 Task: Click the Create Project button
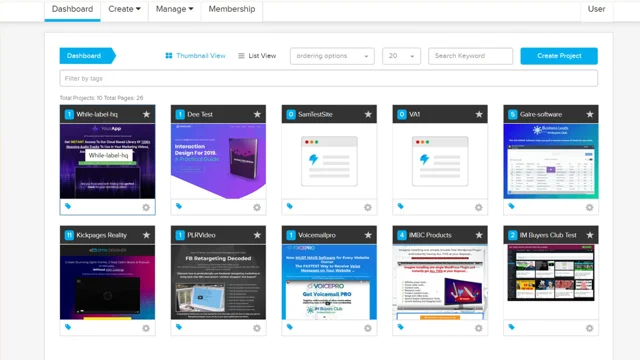tap(559, 56)
